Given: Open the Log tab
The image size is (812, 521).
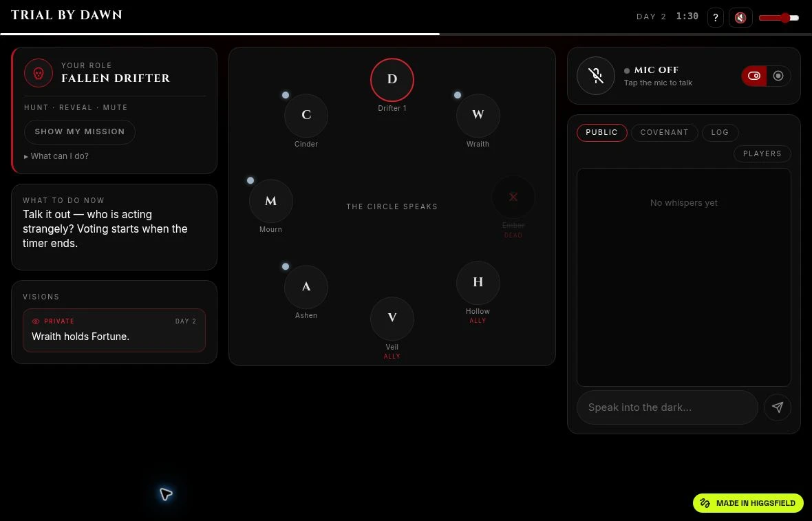Looking at the screenshot, I should click(720, 133).
